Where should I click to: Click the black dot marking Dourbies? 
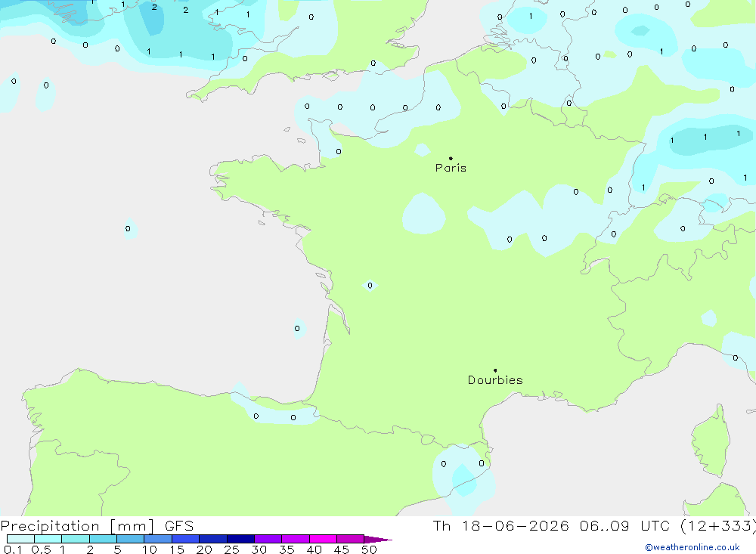pos(495,370)
